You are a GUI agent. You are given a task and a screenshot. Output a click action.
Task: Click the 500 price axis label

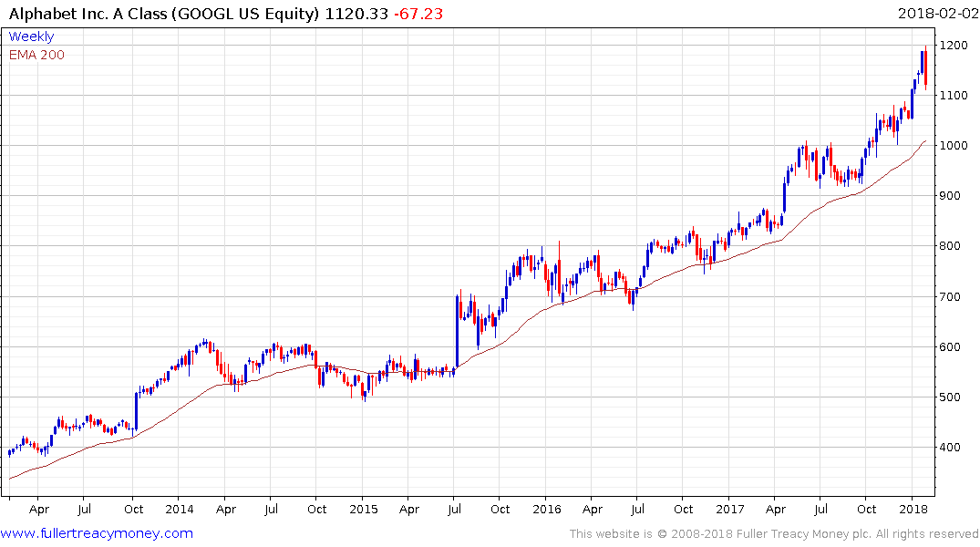click(950, 397)
